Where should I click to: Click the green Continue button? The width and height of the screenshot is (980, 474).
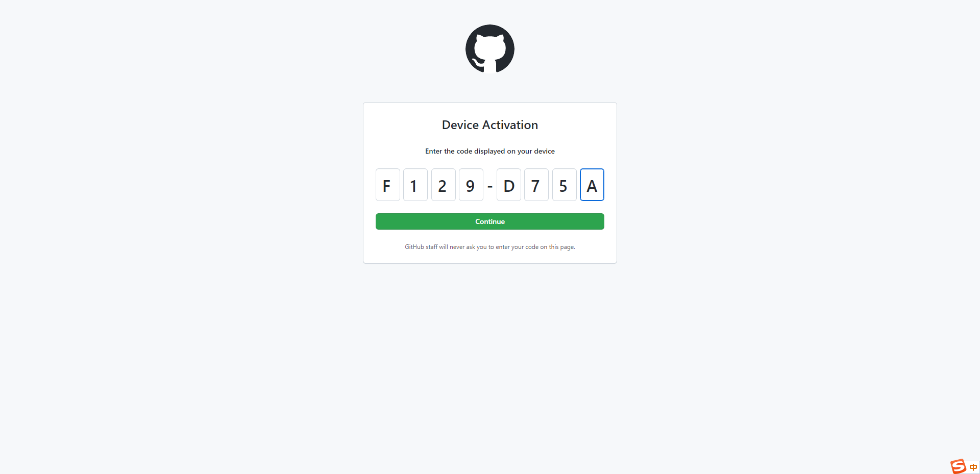(x=490, y=221)
